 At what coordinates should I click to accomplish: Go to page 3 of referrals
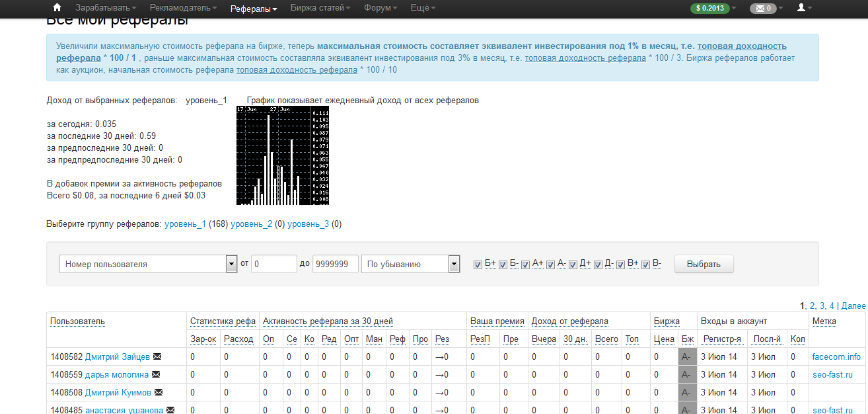tap(822, 306)
